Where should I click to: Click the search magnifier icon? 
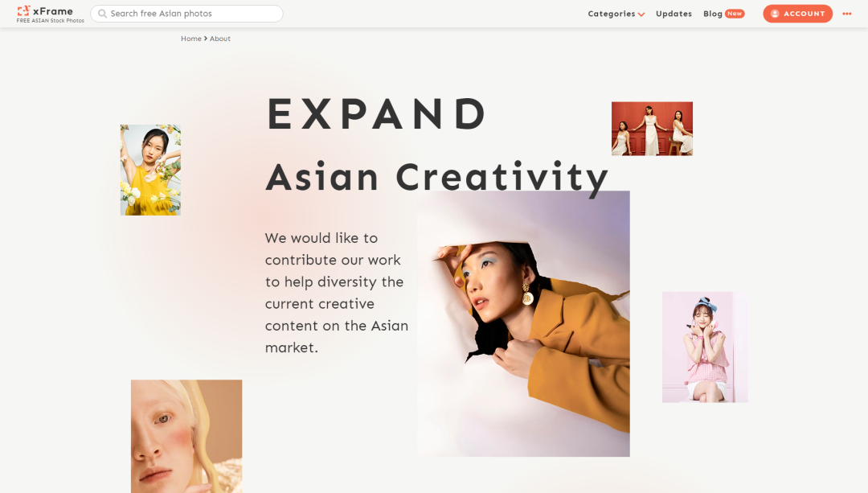click(x=102, y=14)
